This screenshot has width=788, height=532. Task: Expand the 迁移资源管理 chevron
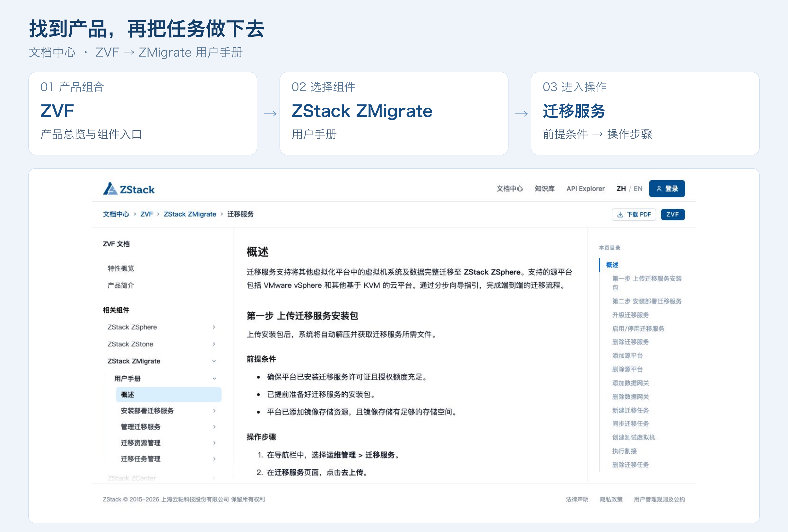pos(214,443)
